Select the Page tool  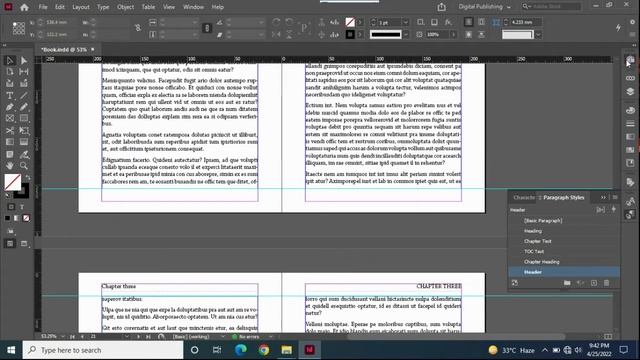10,72
